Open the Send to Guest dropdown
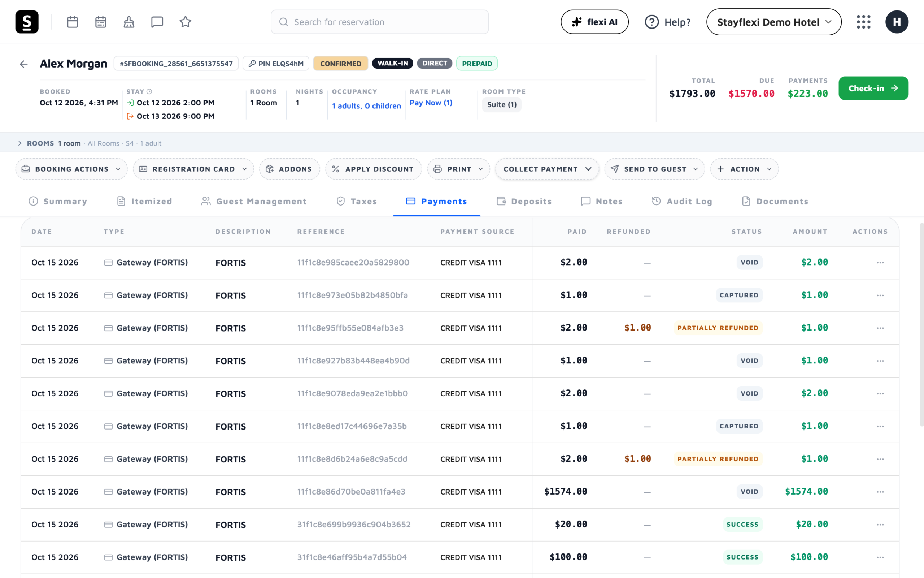The image size is (924, 578). pyautogui.click(x=654, y=169)
